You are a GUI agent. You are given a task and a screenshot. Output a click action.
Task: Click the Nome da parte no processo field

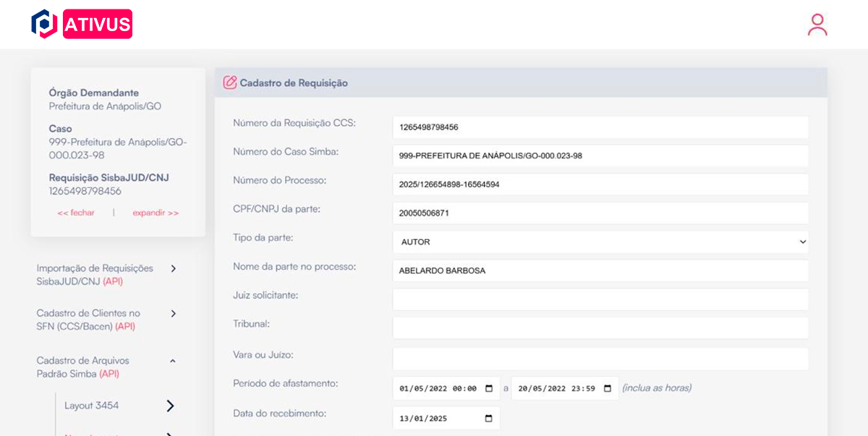(600, 270)
